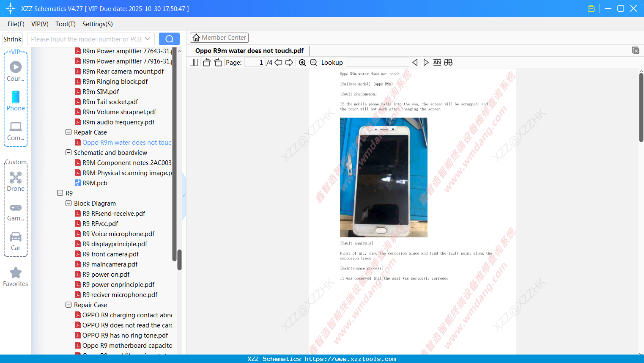The height and width of the screenshot is (363, 644).
Task: Open R9 RFsend-receive.pdf
Action: pyautogui.click(x=110, y=213)
